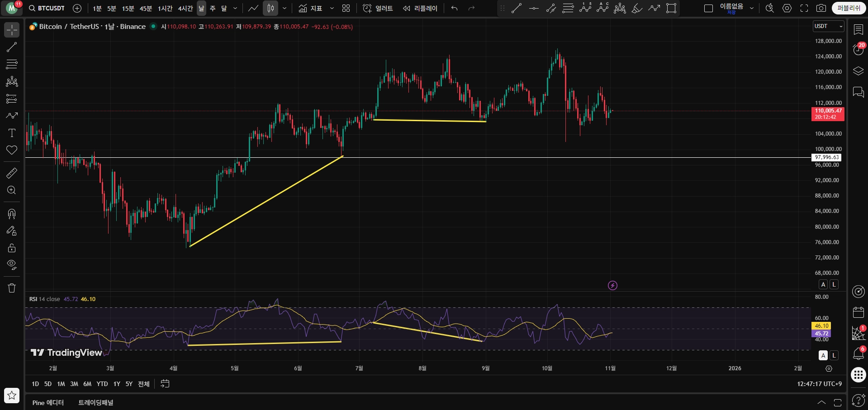Toggle log scale with L button
Screen dimensions: 868x410
click(834, 284)
